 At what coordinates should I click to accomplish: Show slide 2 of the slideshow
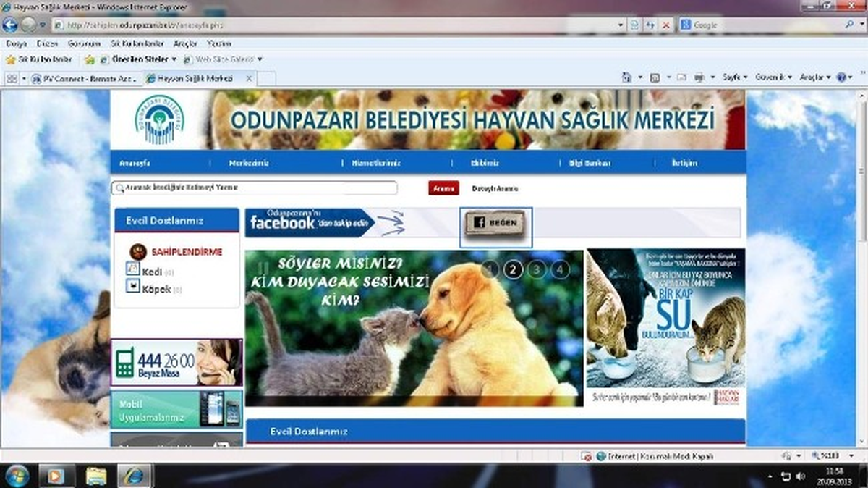point(513,269)
